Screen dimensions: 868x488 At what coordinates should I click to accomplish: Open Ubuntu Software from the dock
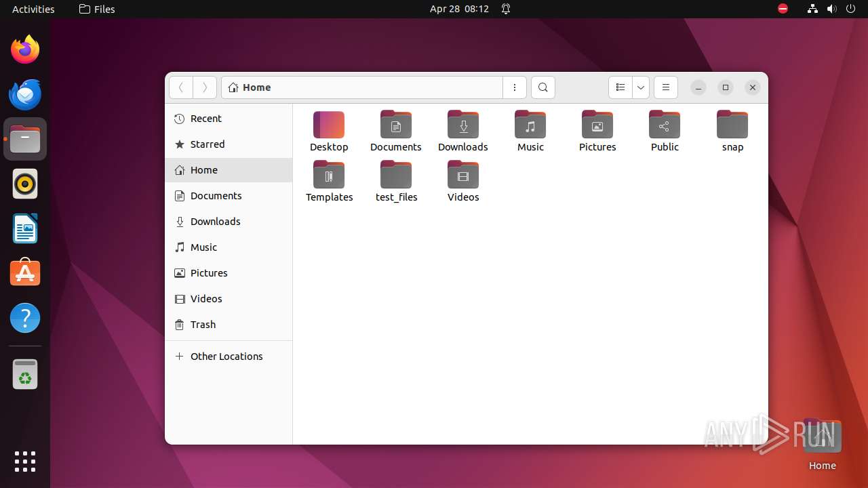tap(25, 273)
